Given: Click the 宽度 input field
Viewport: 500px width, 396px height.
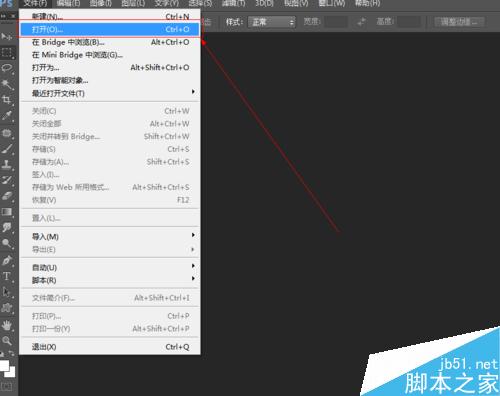Looking at the screenshot, I should 336,22.
